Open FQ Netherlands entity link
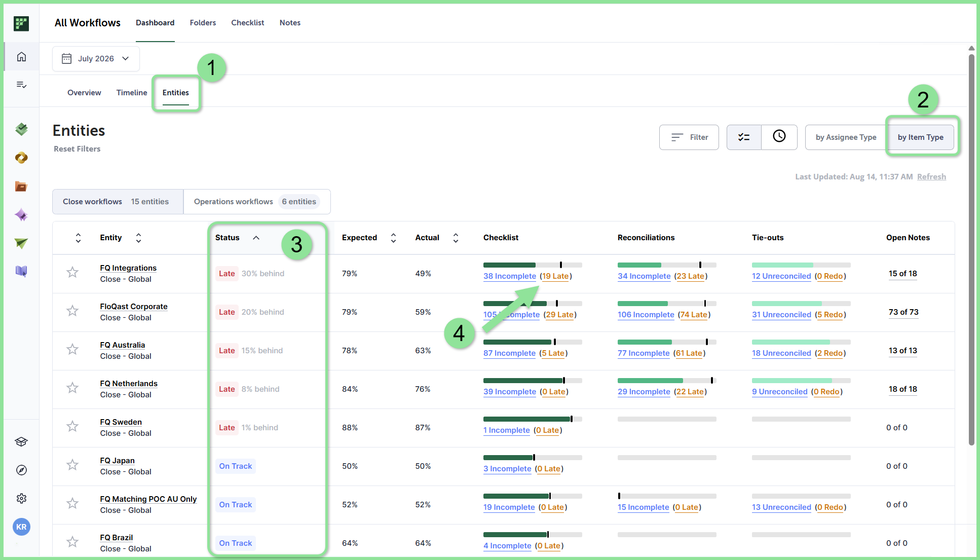Screen dimensions: 980x560 (x=129, y=384)
